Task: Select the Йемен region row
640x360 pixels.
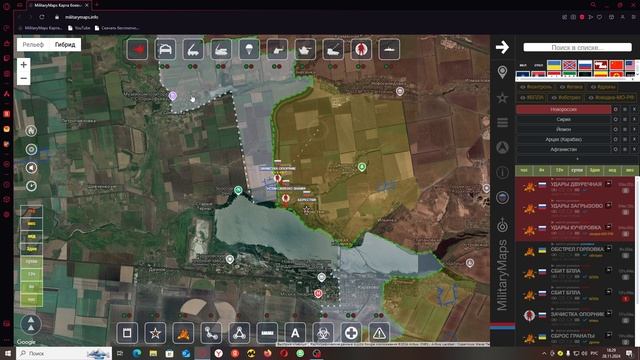Action: point(563,129)
